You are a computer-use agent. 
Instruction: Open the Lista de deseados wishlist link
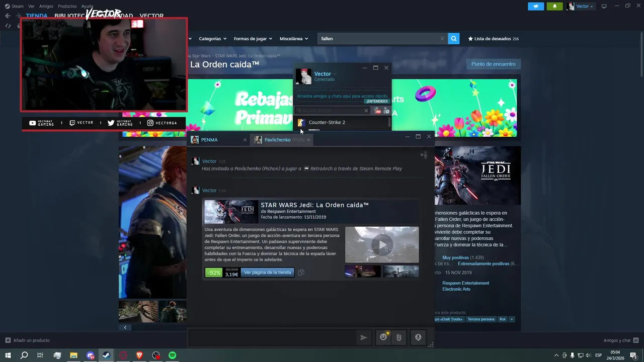point(493,39)
